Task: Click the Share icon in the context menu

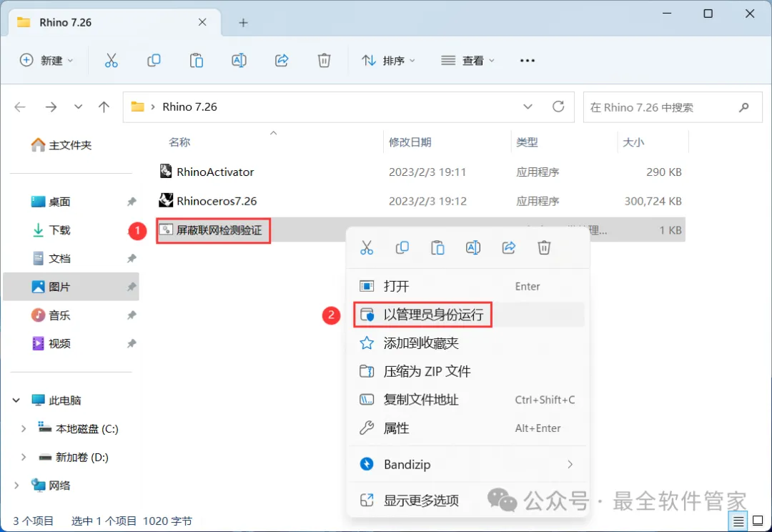Action: [509, 247]
